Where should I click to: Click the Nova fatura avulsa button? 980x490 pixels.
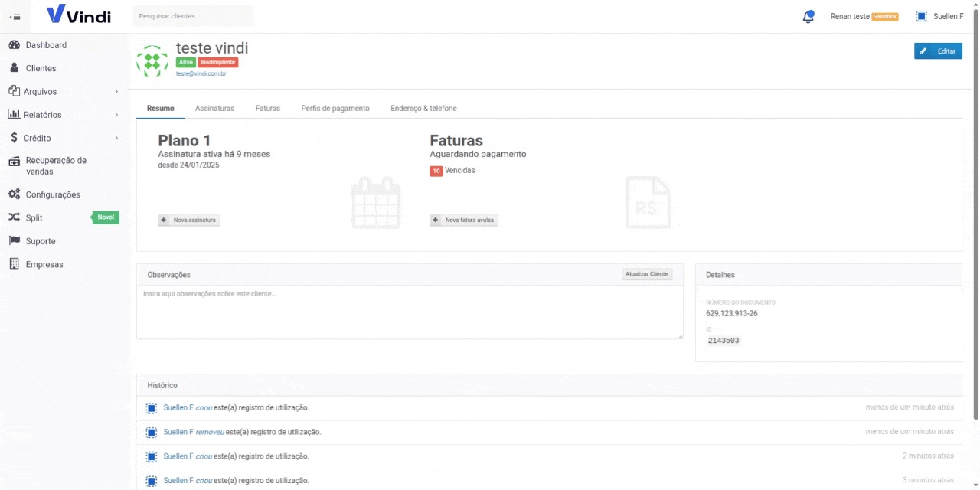[x=463, y=220]
